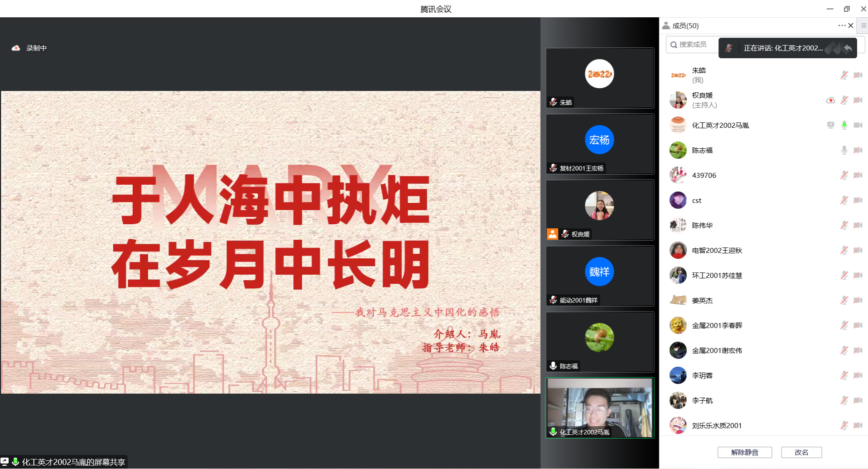Click the 改名 rename button
The image size is (868, 469).
point(801,452)
